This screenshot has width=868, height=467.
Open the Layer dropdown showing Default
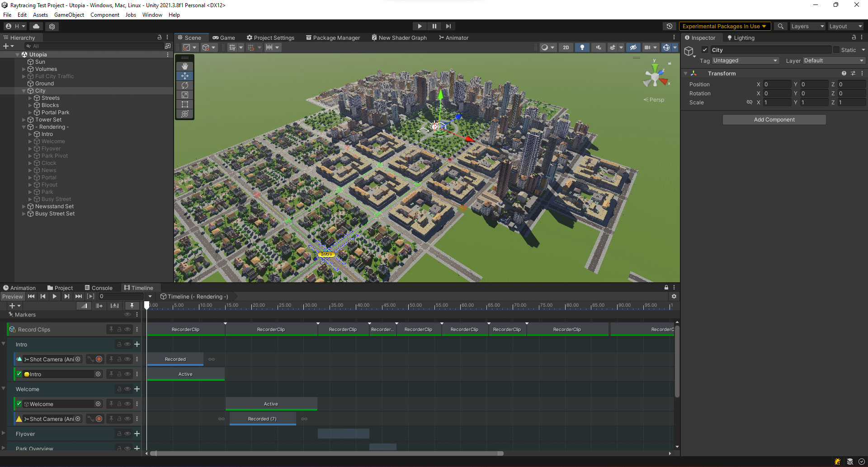(834, 61)
